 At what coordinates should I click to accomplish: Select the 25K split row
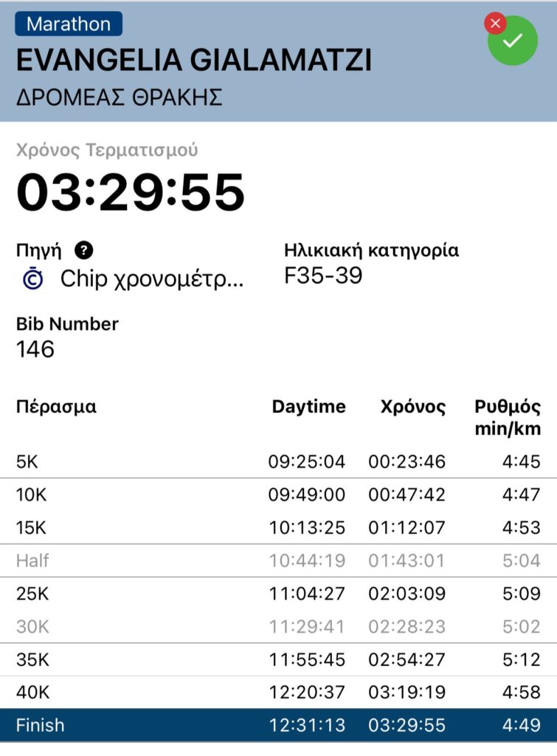(x=278, y=594)
